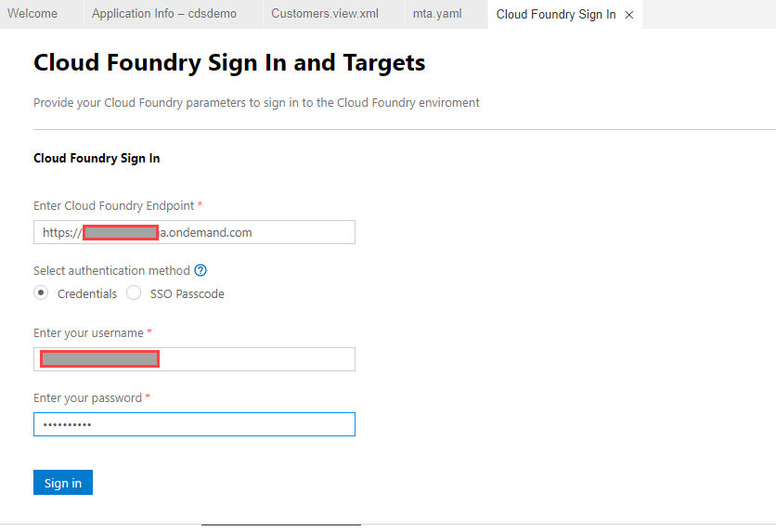
Task: Click into the username input field
Action: coord(255,359)
